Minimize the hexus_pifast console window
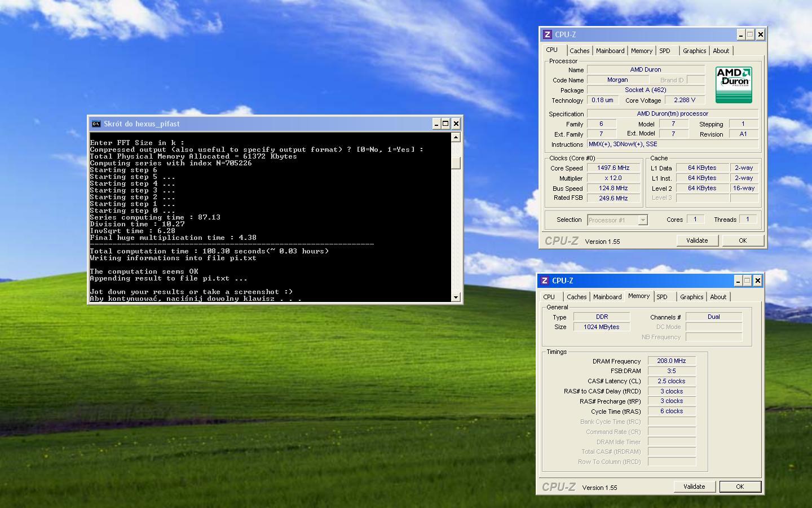 436,124
